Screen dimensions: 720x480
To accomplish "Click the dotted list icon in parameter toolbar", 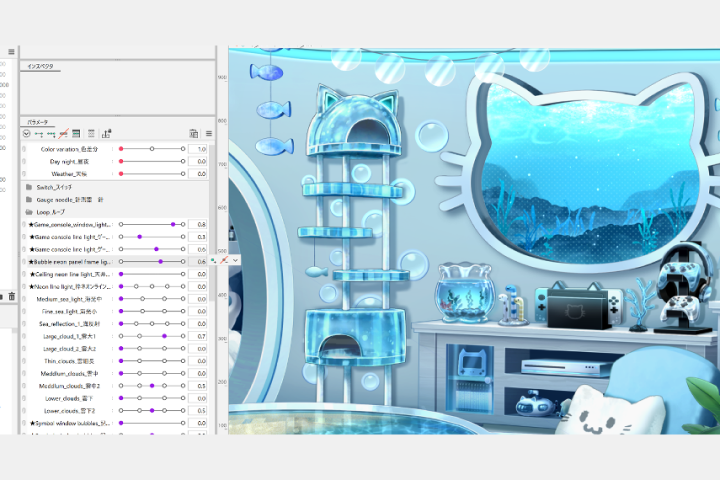I will [91, 134].
